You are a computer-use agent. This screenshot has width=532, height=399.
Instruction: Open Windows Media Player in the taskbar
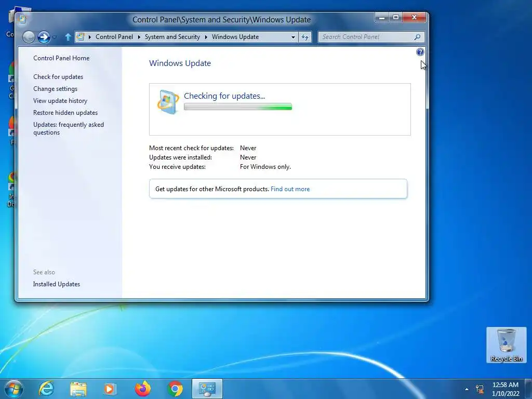[109, 389]
